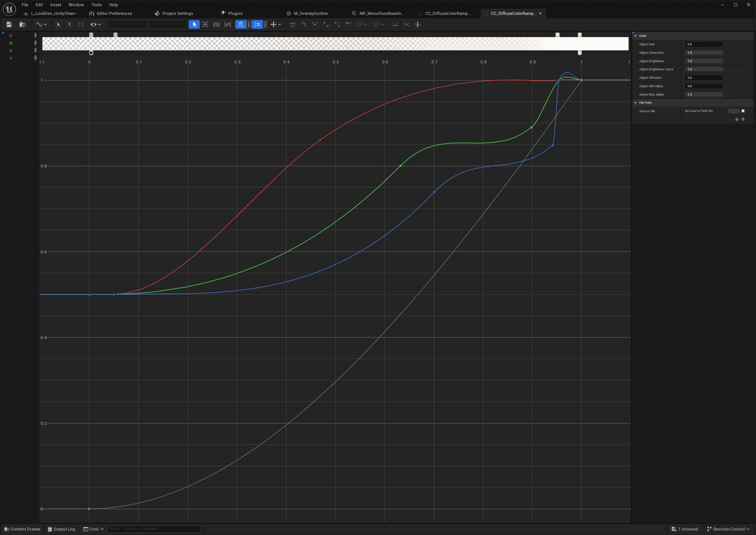Open the Window menu
This screenshot has height=535, width=756.
[76, 5]
